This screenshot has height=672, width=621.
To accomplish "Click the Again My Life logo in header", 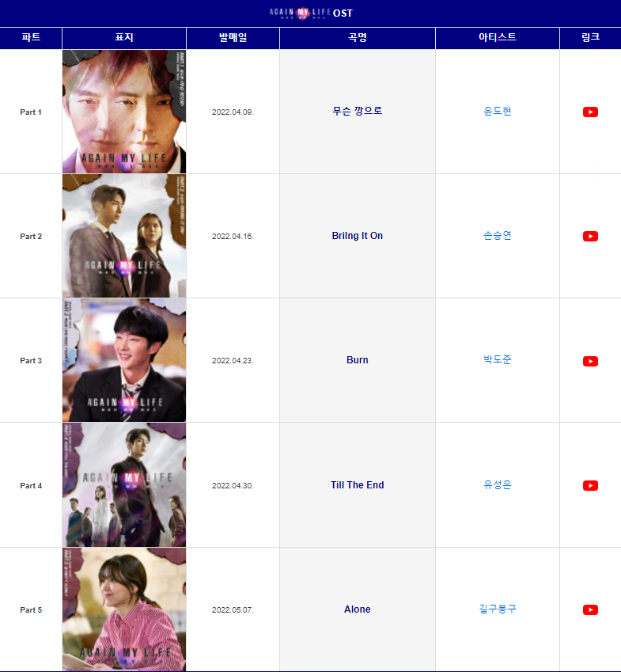I will 300,13.
